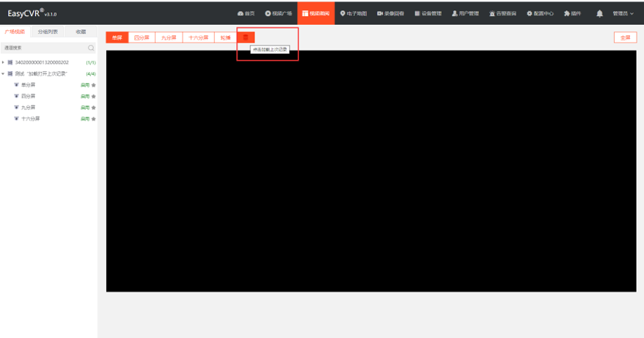Open the 首页 home page in navigation bar
Screen dimensions: 644x338
[246, 13]
